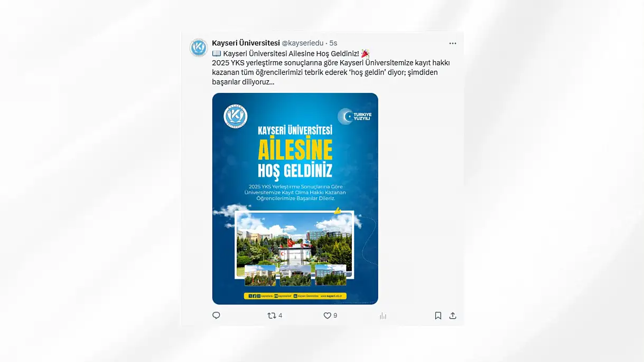
Task: Click the yellow social media bar in poster
Action: pyautogui.click(x=295, y=296)
